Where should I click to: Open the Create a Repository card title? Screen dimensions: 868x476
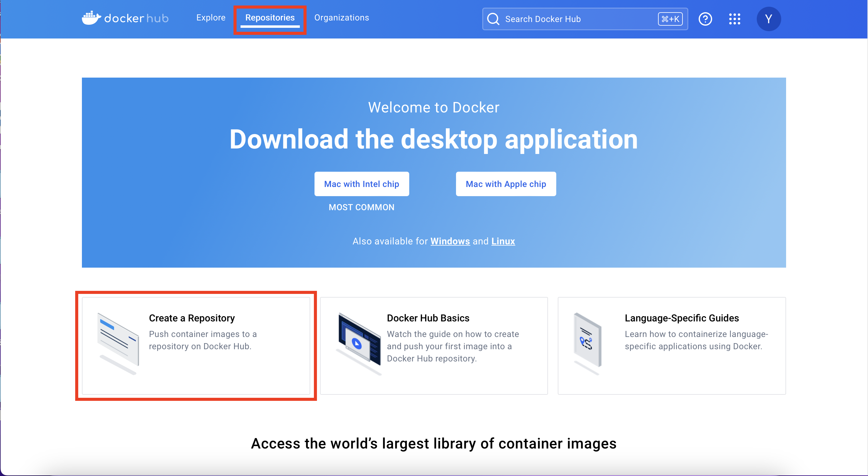point(192,318)
